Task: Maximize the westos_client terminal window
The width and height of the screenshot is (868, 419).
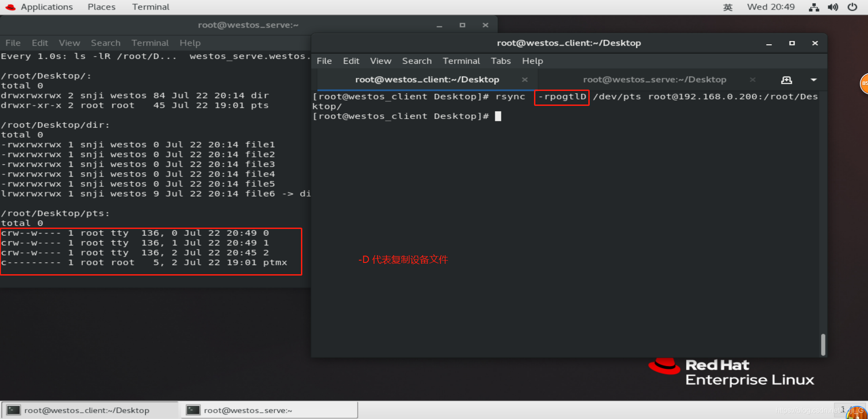Action: (792, 43)
